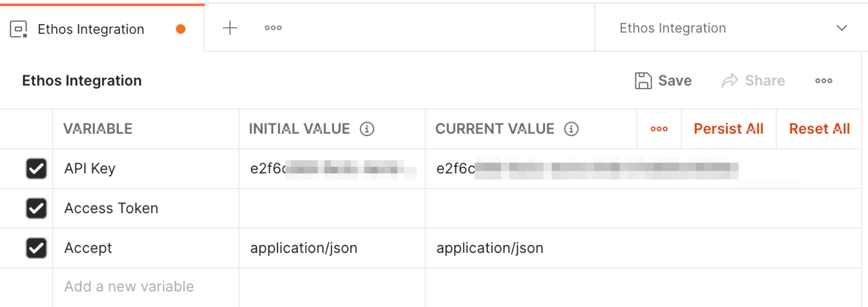Switch to the Ethos Integration tab
This screenshot has height=307, width=868.
pyautogui.click(x=90, y=29)
